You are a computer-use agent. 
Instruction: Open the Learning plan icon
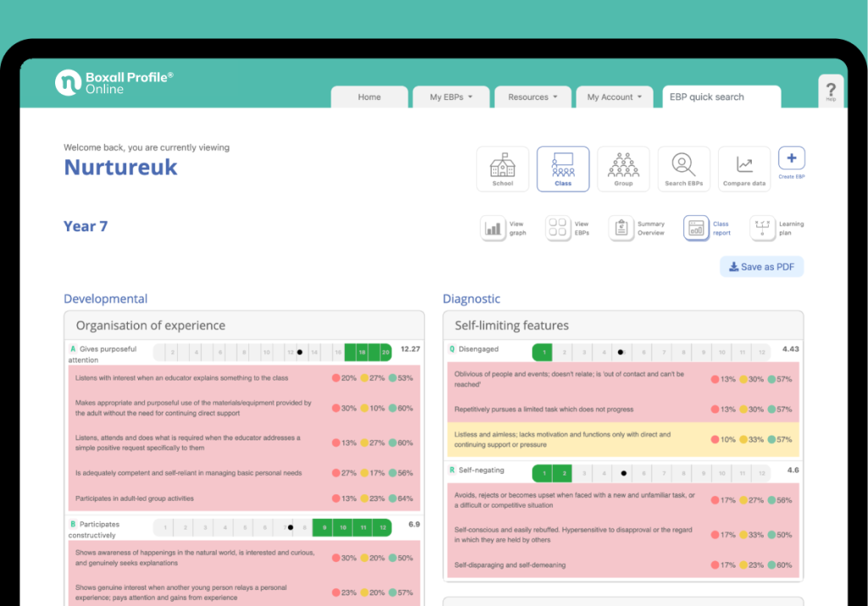point(762,229)
